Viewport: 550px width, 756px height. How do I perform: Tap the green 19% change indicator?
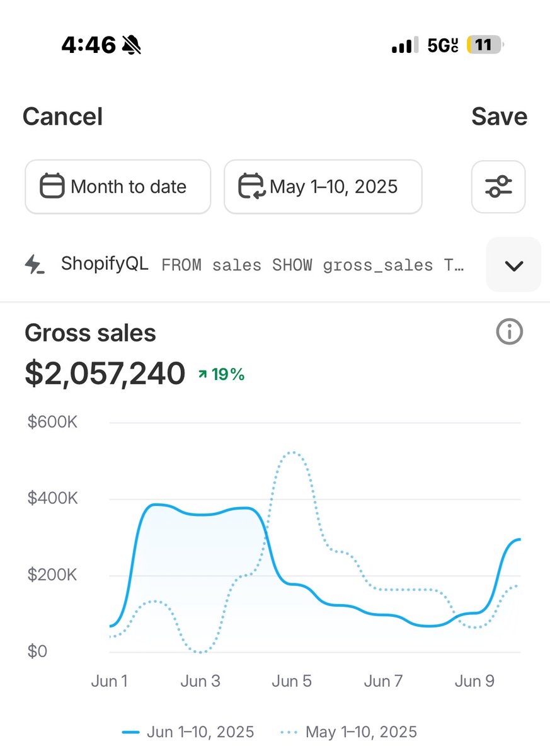point(221,374)
